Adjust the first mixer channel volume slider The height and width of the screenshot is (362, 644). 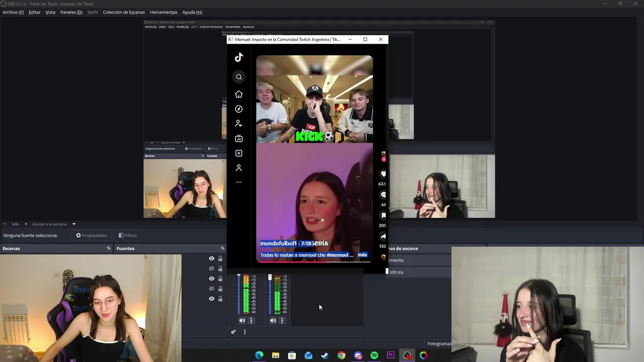(x=239, y=294)
